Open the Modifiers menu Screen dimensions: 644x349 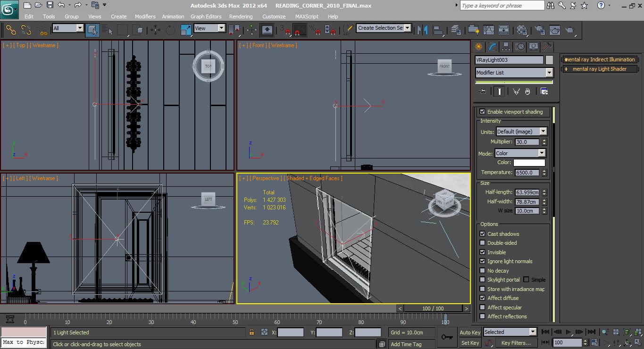click(145, 17)
